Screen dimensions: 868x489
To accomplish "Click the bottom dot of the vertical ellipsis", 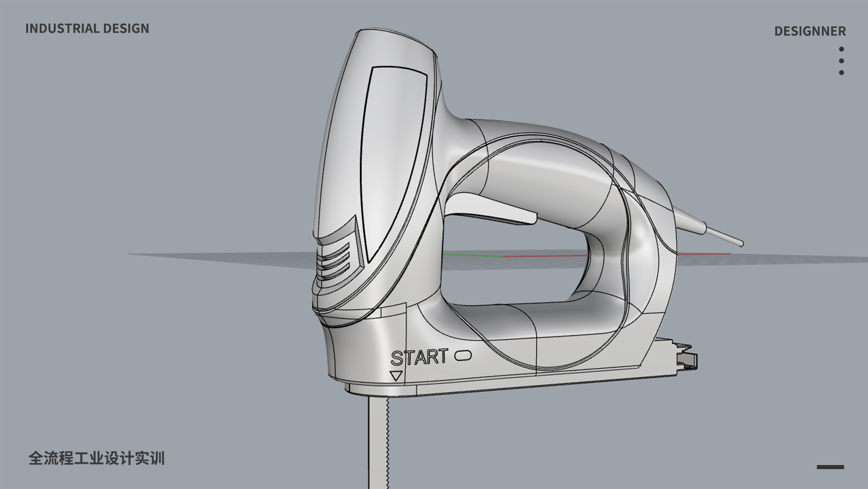I will pos(841,72).
